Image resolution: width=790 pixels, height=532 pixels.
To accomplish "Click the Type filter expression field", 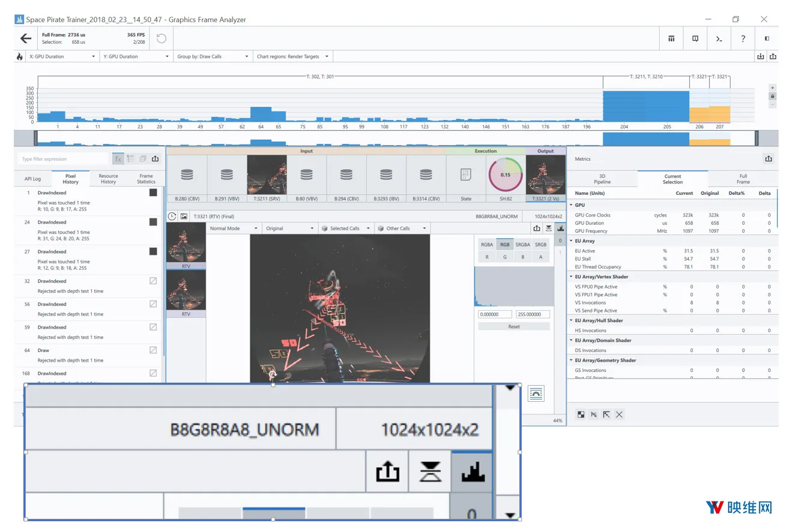I will pyautogui.click(x=64, y=159).
